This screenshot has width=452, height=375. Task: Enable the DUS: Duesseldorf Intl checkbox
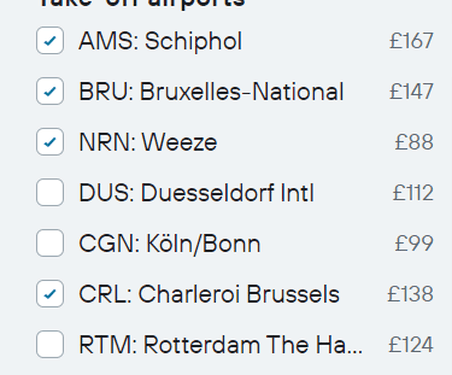(50, 192)
